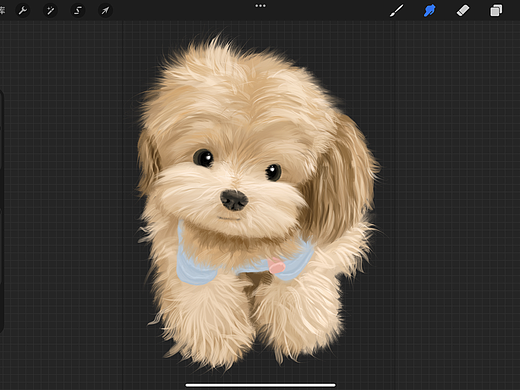Select the blue Smudge finger tool

point(430,11)
